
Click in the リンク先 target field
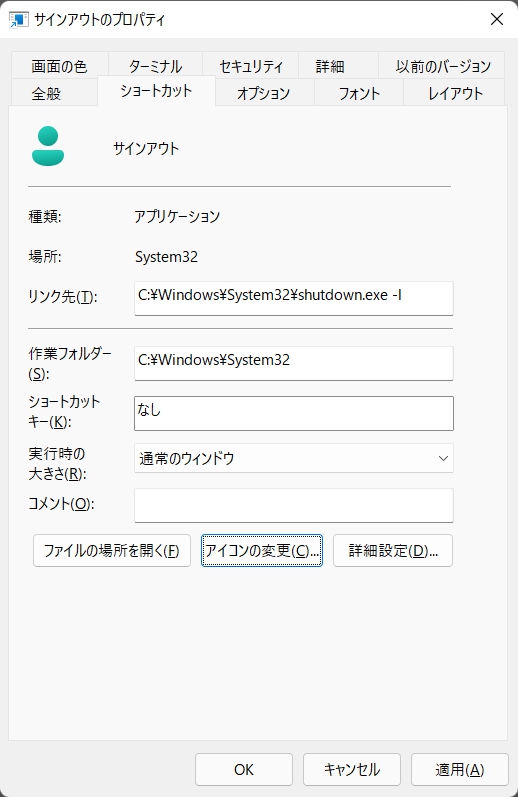coord(294,298)
